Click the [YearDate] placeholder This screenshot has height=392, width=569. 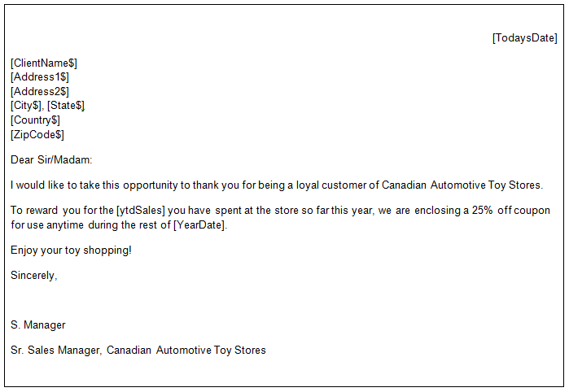199,225
